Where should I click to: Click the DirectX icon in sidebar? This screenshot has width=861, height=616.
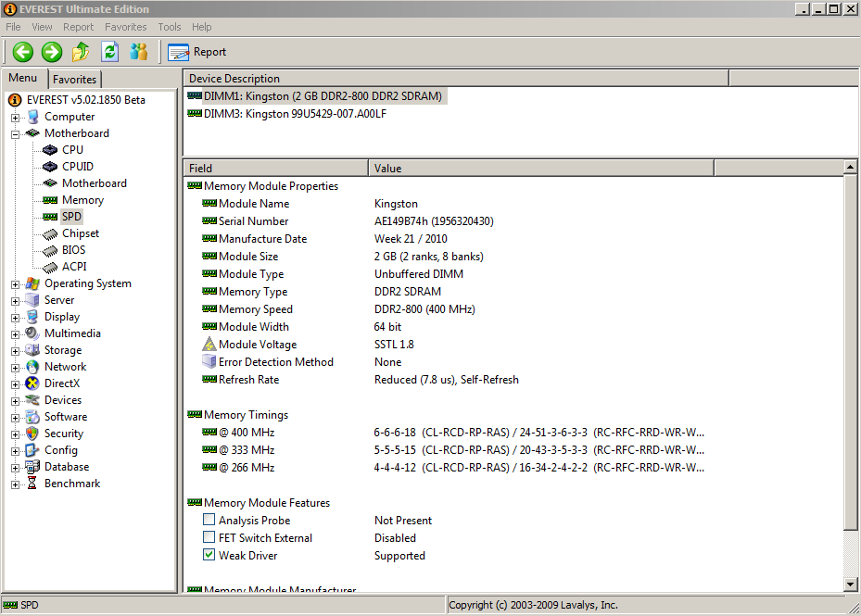click(x=33, y=383)
